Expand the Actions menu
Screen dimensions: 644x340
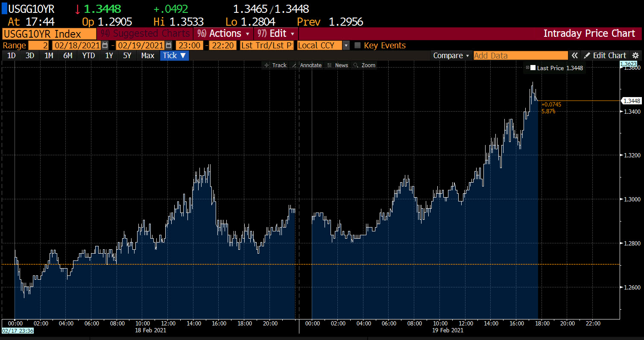pos(223,33)
